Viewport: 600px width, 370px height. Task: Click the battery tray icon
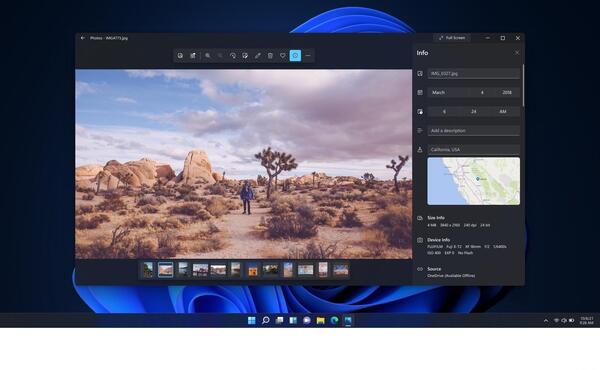[572, 321]
